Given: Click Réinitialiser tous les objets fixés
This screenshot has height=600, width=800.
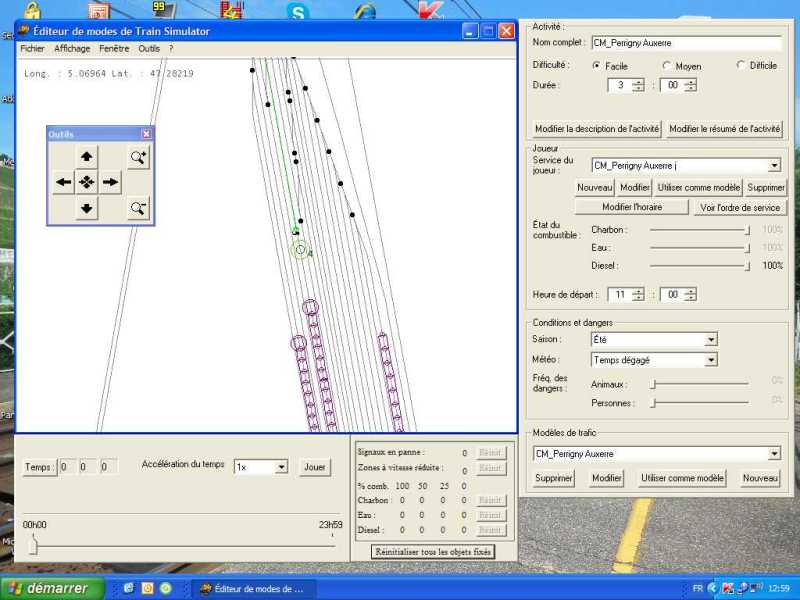Looking at the screenshot, I should (433, 552).
